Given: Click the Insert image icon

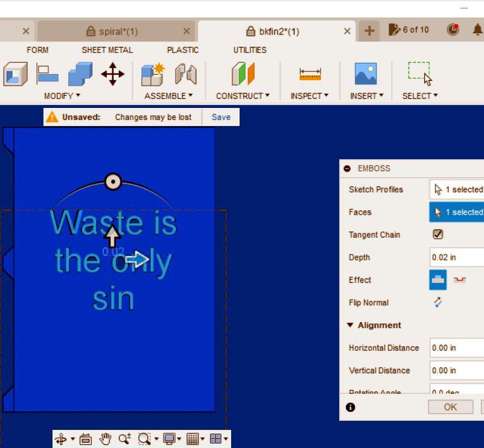Looking at the screenshot, I should [366, 74].
